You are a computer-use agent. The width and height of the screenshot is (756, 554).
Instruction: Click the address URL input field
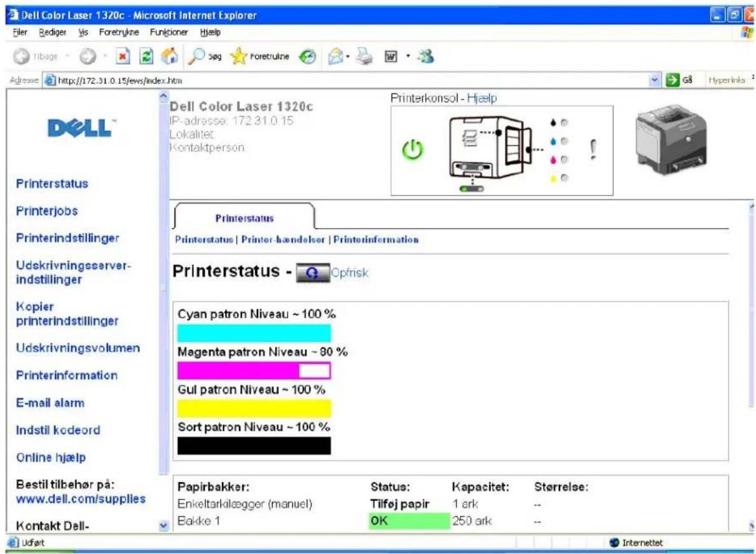coord(352,80)
